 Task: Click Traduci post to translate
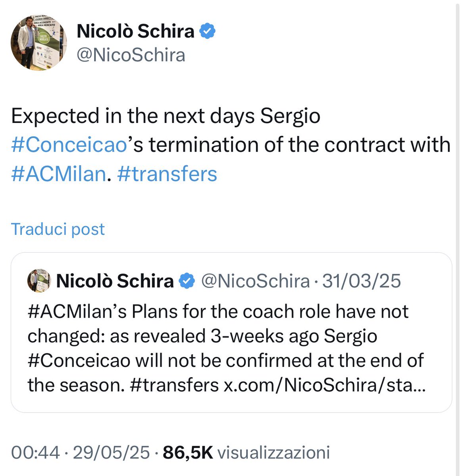click(x=58, y=229)
